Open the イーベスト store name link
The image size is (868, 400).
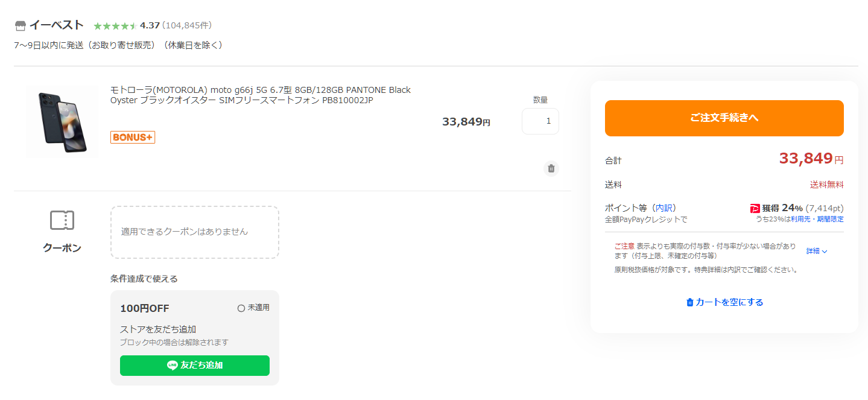coord(56,25)
